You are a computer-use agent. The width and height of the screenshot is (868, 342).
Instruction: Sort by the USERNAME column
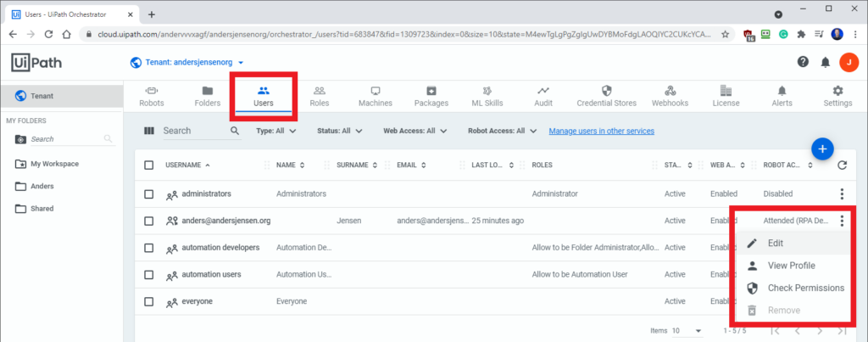coord(187,165)
